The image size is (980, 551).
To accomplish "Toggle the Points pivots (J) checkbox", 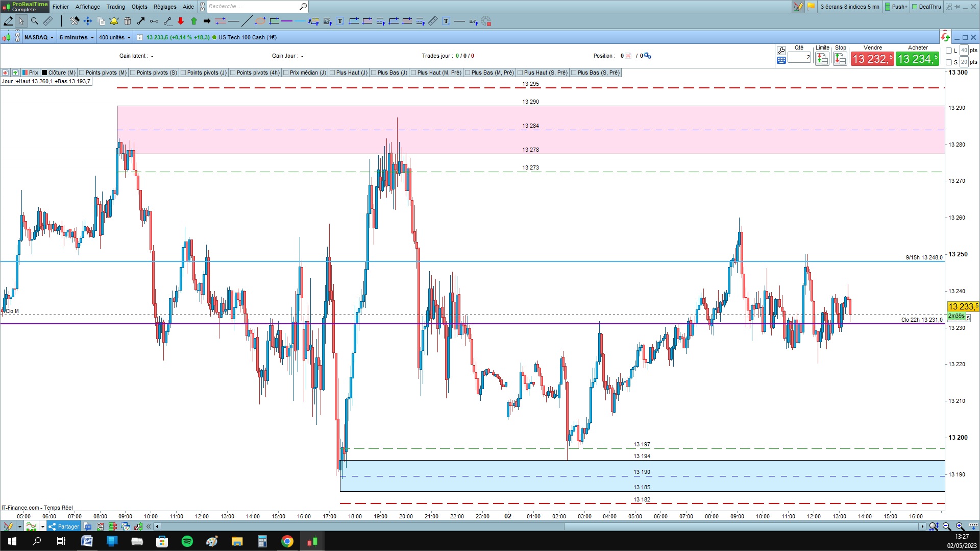I will 183,73.
